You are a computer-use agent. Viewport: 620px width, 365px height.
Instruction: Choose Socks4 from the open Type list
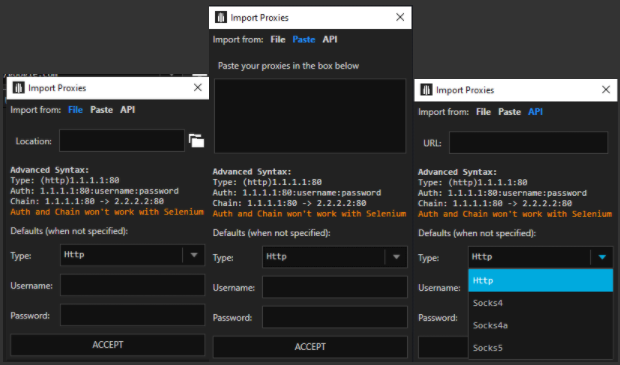[x=541, y=303]
